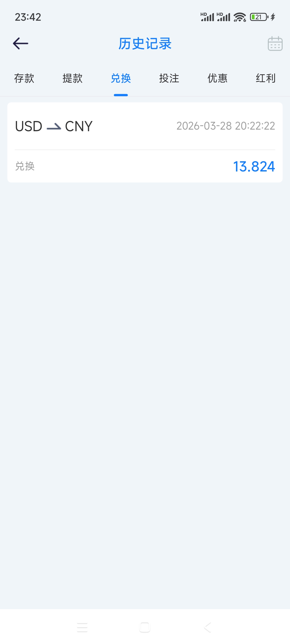The image size is (290, 644).
Task: Tap the Wi-Fi status icon
Action: point(240,17)
